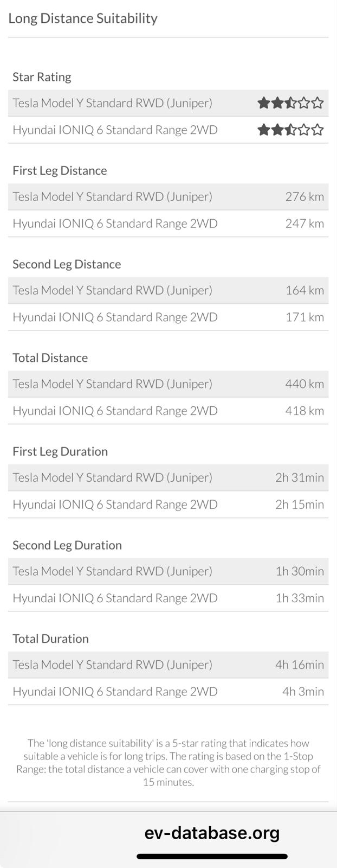The image size is (337, 868).
Task: Tap the Tesla 4h 16min total duration
Action: coord(299,665)
